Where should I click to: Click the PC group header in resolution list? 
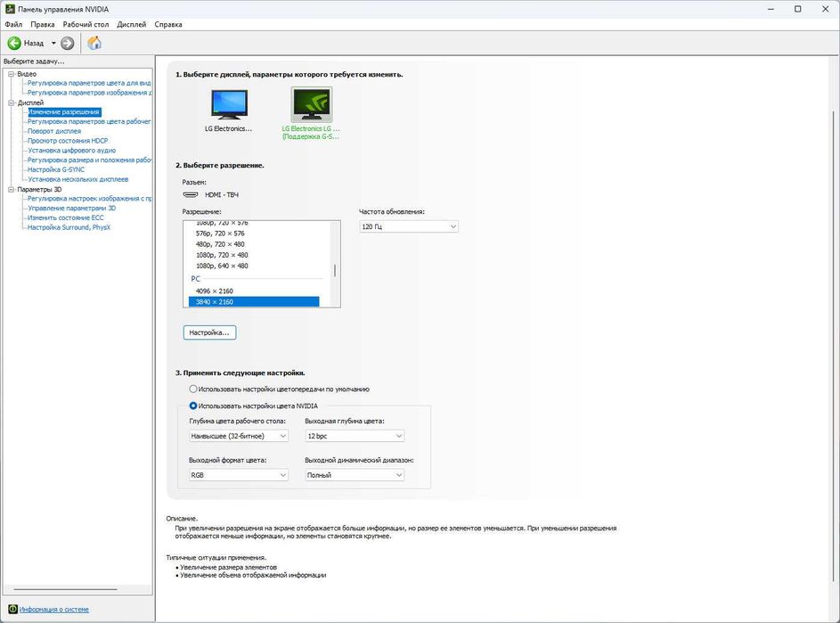coord(196,279)
